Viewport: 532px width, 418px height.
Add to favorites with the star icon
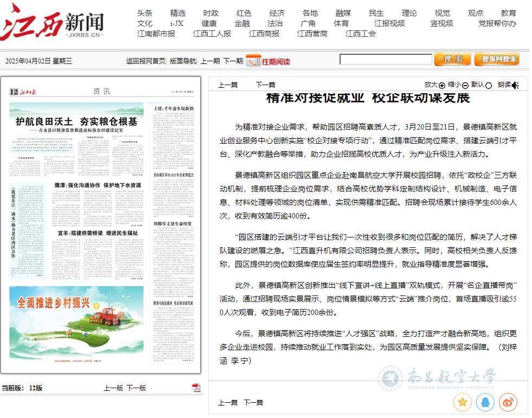[x=462, y=402]
